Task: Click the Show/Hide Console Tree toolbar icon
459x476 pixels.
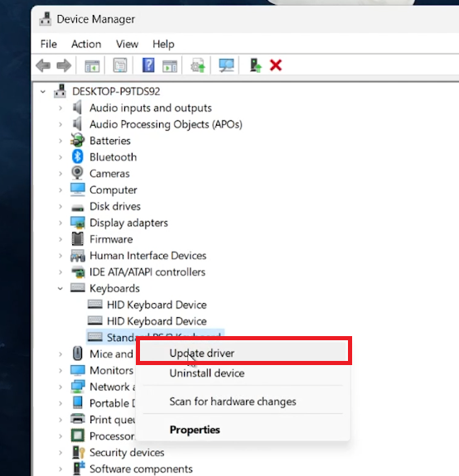Action: (92, 65)
